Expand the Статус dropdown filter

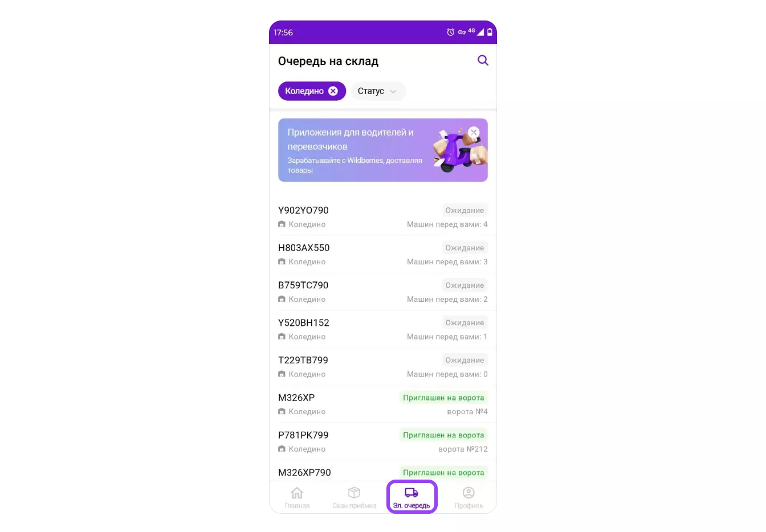(378, 91)
